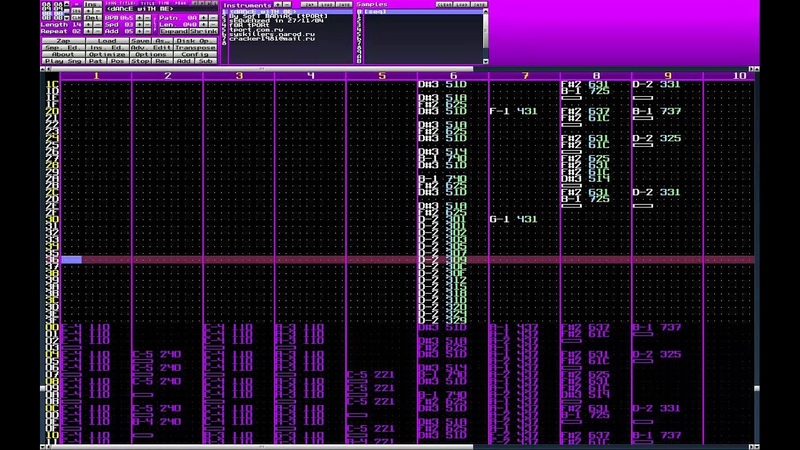
Task: Open the Smp. Ed. sample editor
Action: [x=63, y=47]
